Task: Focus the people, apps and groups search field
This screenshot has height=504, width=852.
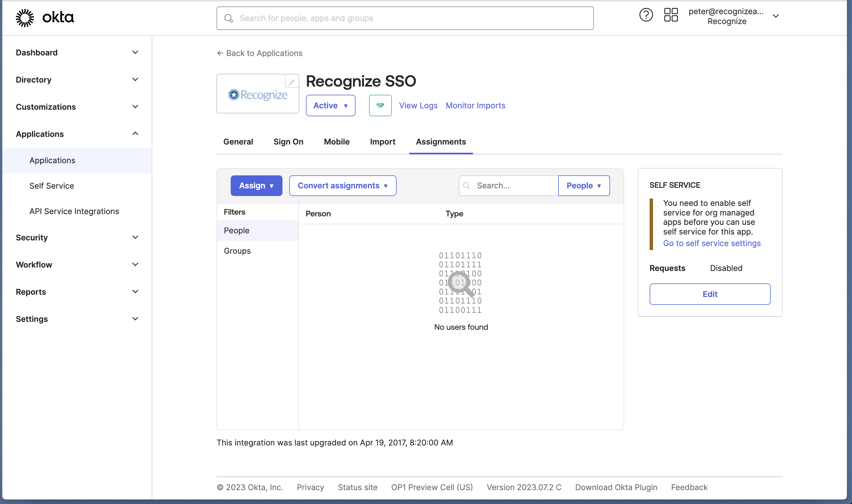Action: tap(405, 18)
